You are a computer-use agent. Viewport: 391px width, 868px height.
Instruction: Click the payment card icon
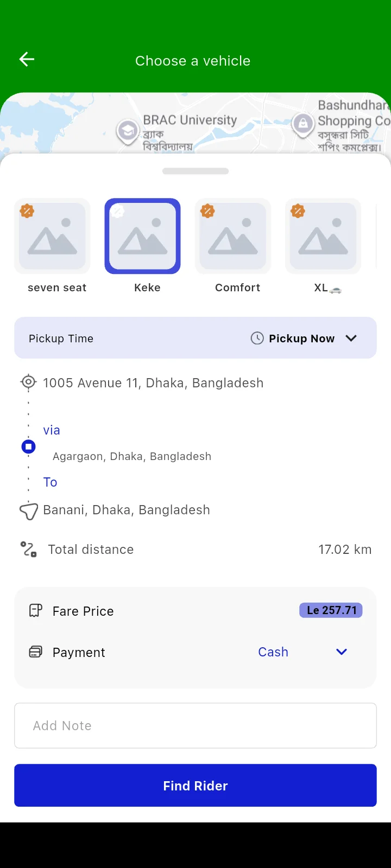pyautogui.click(x=35, y=652)
